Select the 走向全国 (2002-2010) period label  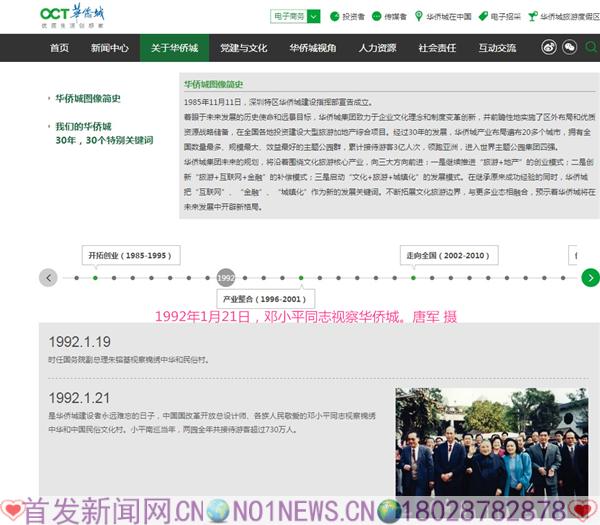tap(449, 255)
